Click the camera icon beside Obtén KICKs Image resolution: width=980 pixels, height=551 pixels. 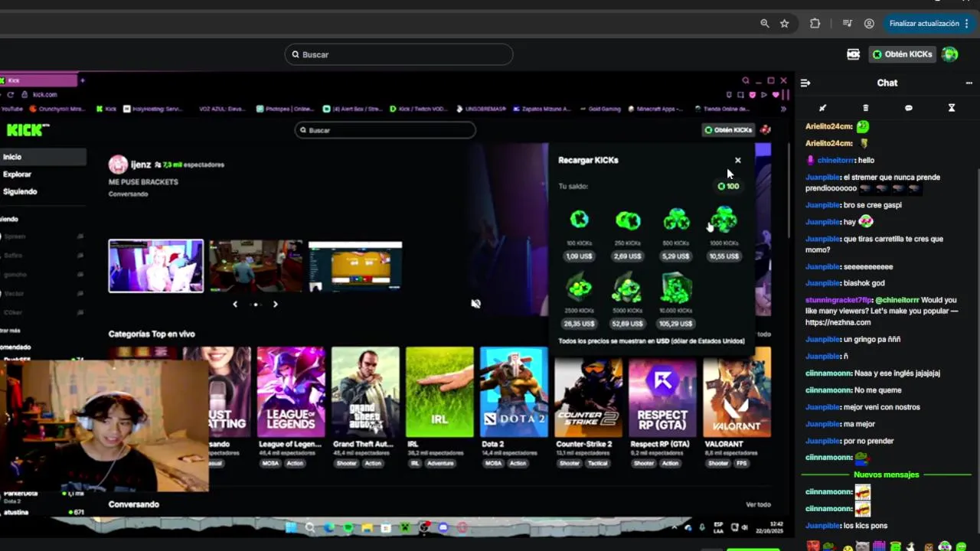click(x=853, y=54)
